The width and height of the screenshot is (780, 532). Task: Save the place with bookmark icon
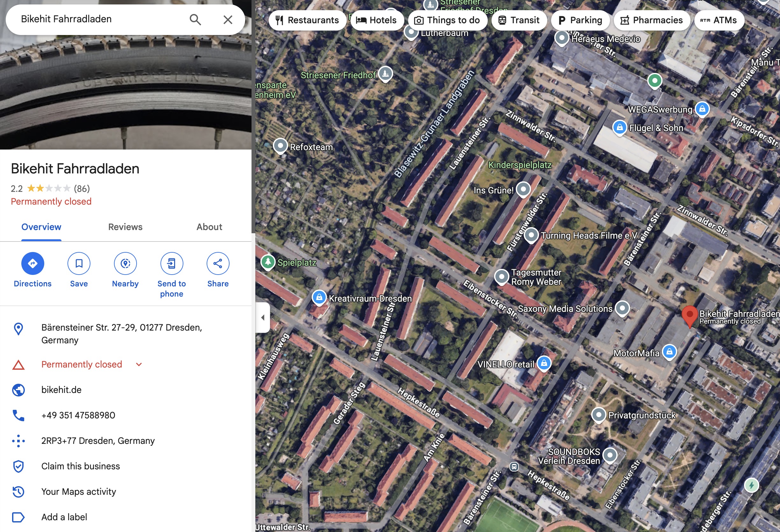click(x=79, y=263)
